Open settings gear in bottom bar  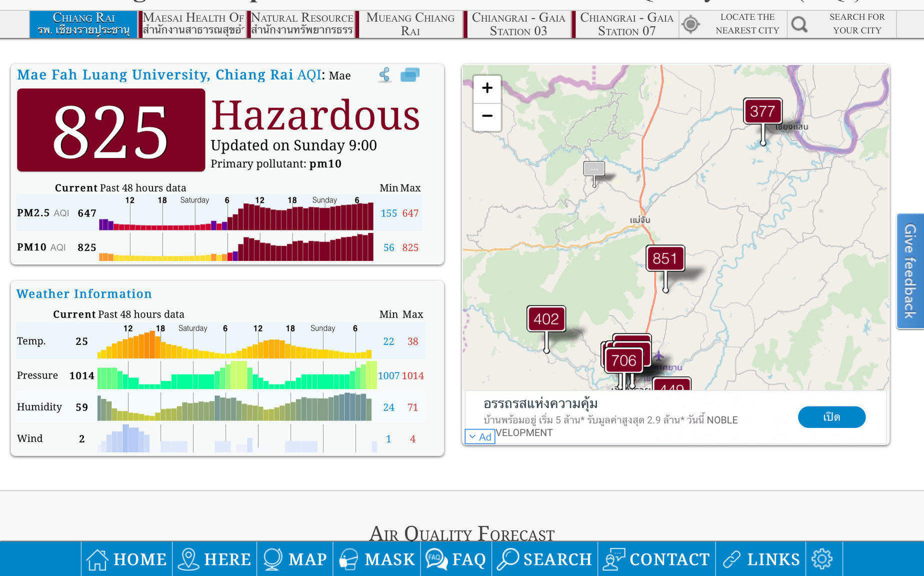(822, 559)
